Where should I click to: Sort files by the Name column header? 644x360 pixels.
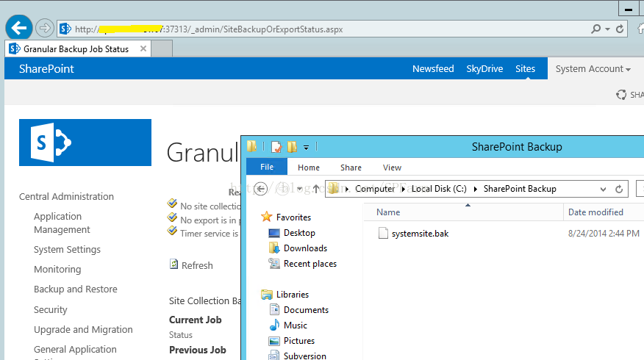[x=463, y=212]
